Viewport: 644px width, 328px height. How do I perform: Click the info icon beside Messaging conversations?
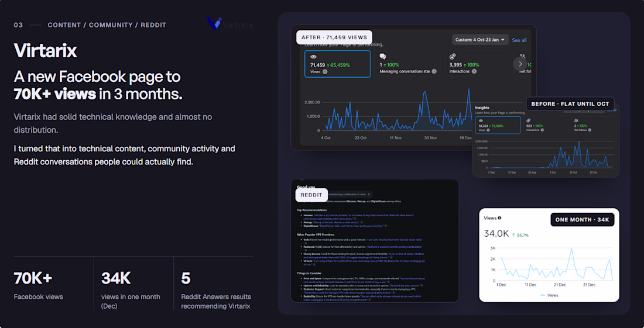[434, 72]
